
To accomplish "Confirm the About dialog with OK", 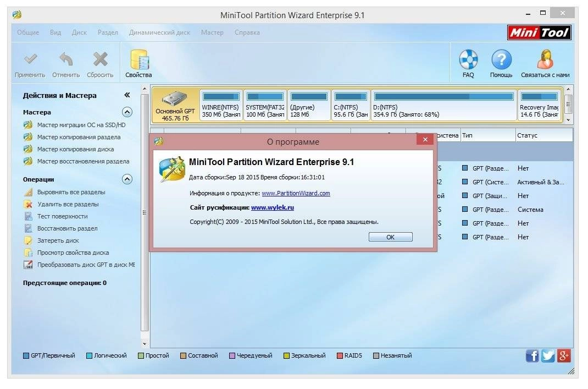I will click(x=390, y=237).
